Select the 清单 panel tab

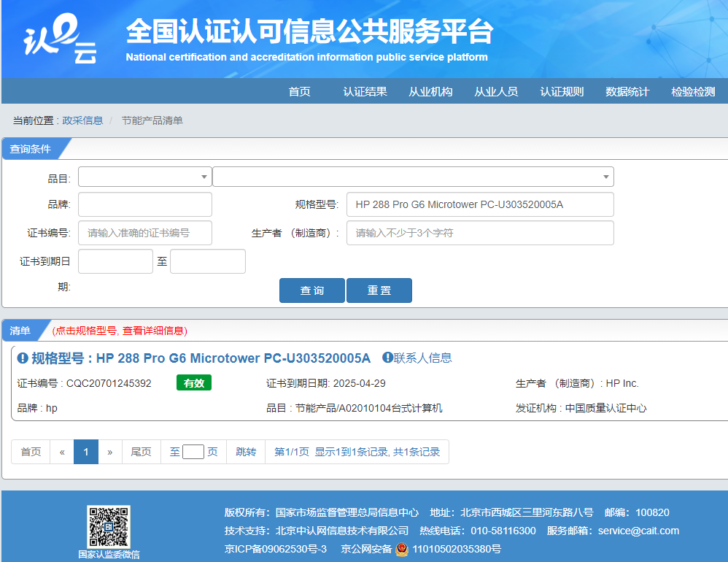pos(20,331)
